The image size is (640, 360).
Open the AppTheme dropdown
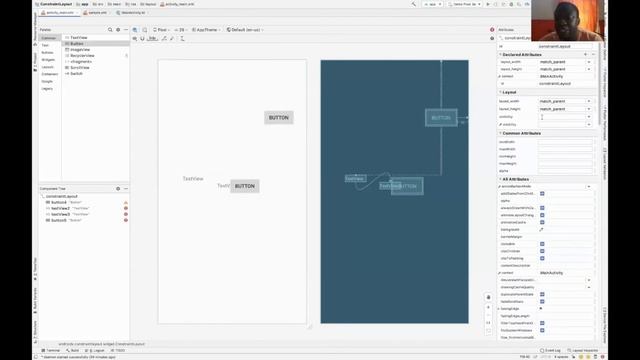coord(206,30)
